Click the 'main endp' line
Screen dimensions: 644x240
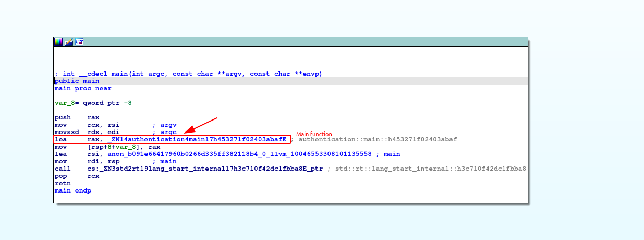(x=72, y=190)
